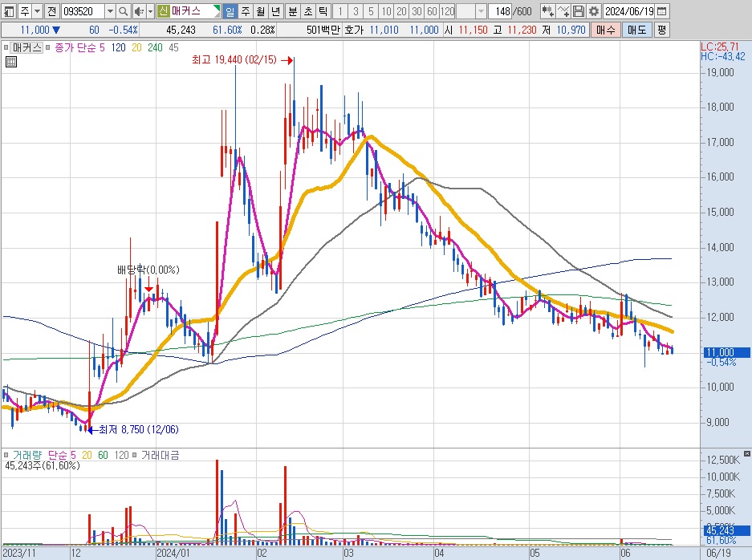Open the calendar date picker icon
752x560 pixels.
click(662, 11)
